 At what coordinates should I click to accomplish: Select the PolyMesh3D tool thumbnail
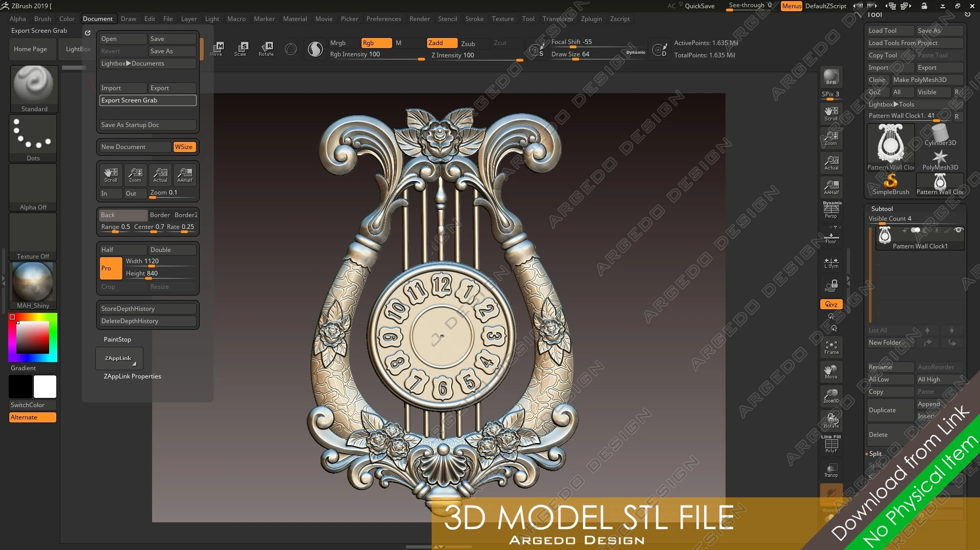point(940,160)
